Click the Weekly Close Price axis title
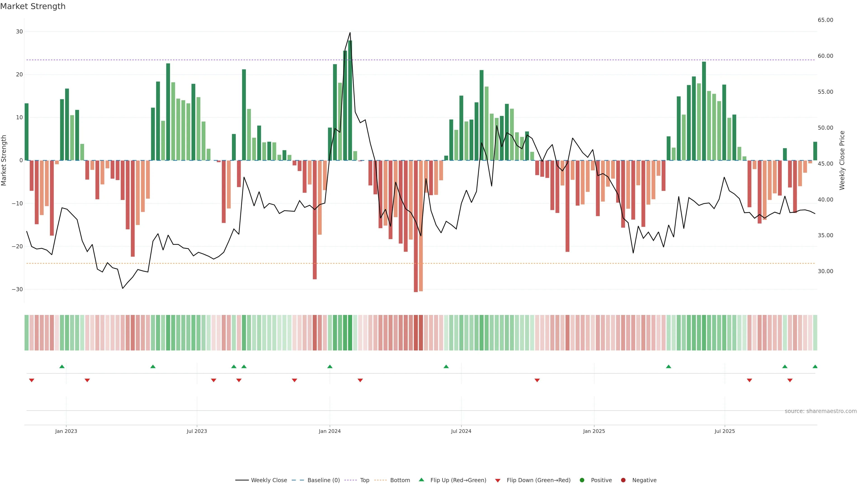This screenshot has width=868, height=488. click(842, 160)
